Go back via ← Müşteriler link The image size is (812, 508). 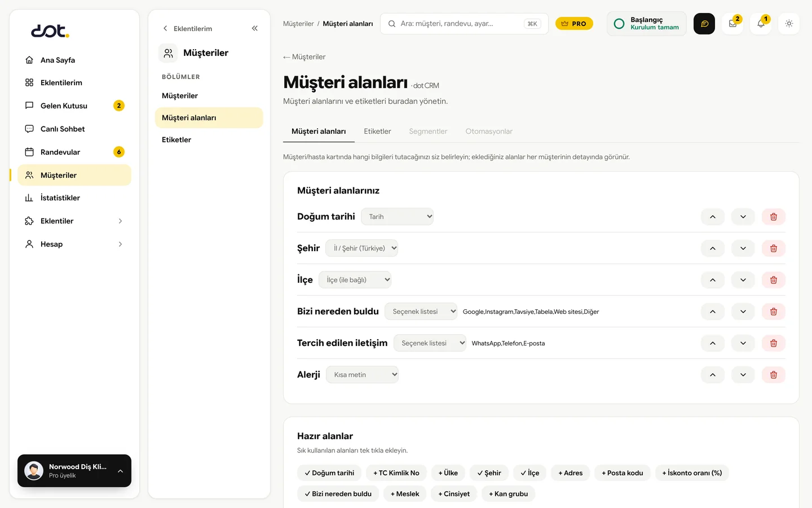coord(304,57)
